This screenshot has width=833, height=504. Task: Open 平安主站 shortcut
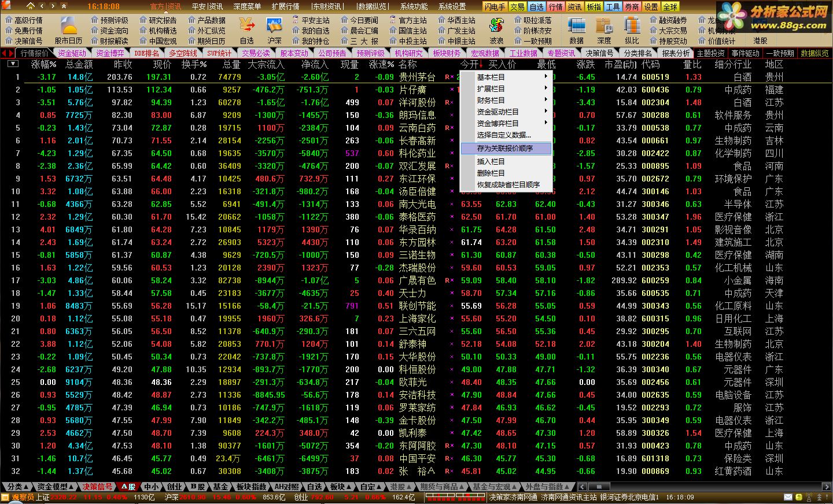[311, 20]
